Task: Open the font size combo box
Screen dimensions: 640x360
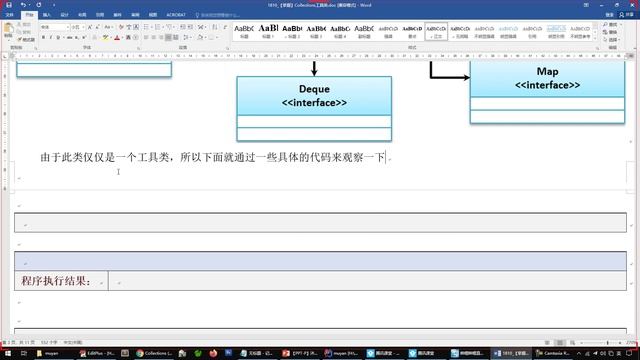Action: point(78,27)
